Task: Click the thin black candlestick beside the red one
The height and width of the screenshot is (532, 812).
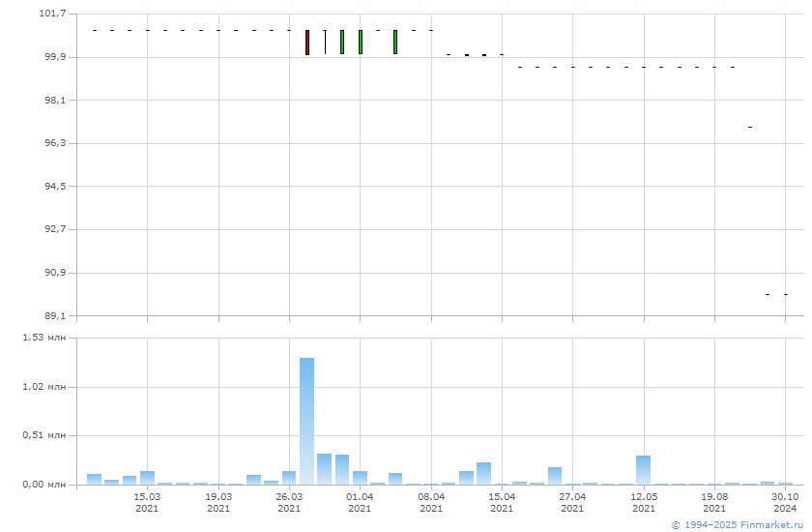Action: [325, 42]
